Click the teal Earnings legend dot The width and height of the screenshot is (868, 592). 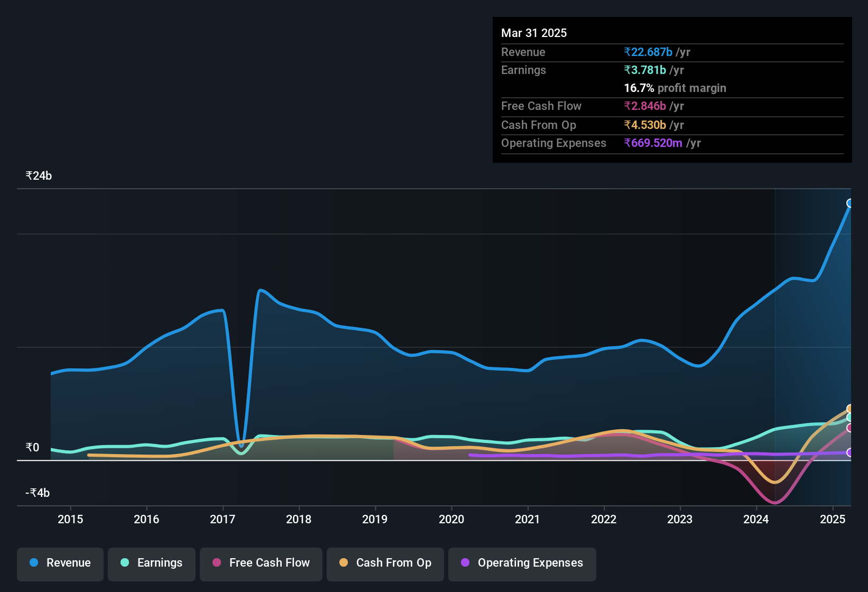[125, 562]
